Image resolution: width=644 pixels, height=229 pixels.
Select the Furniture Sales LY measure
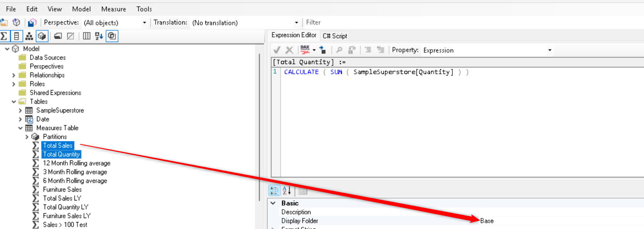coord(67,216)
